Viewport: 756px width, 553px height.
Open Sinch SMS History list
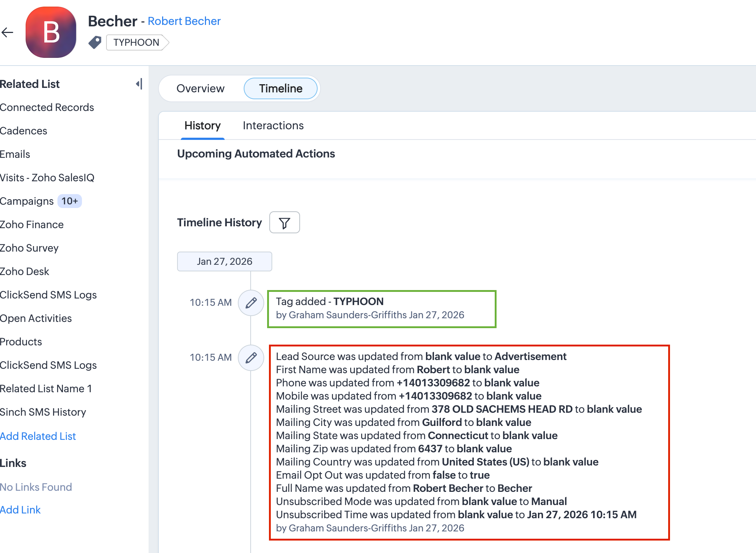pyautogui.click(x=43, y=412)
